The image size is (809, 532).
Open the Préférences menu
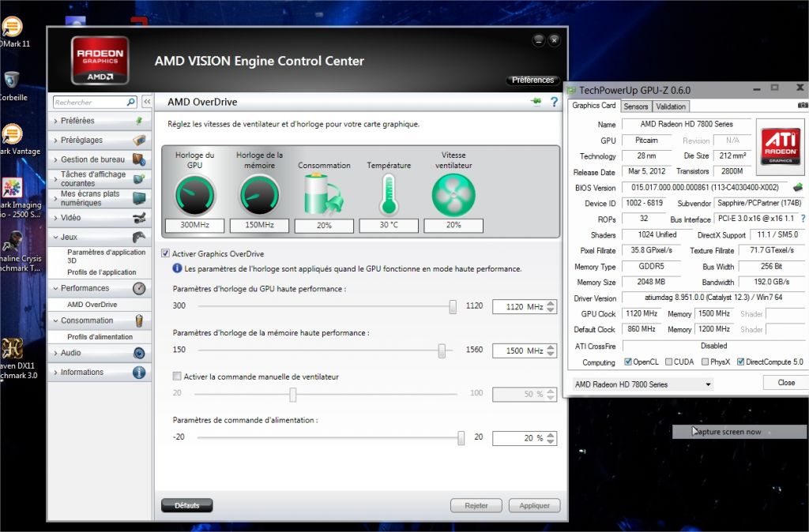click(533, 80)
